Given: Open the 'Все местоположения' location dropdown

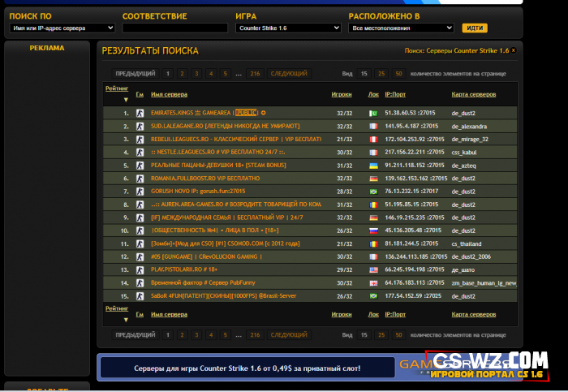Looking at the screenshot, I should (x=402, y=28).
